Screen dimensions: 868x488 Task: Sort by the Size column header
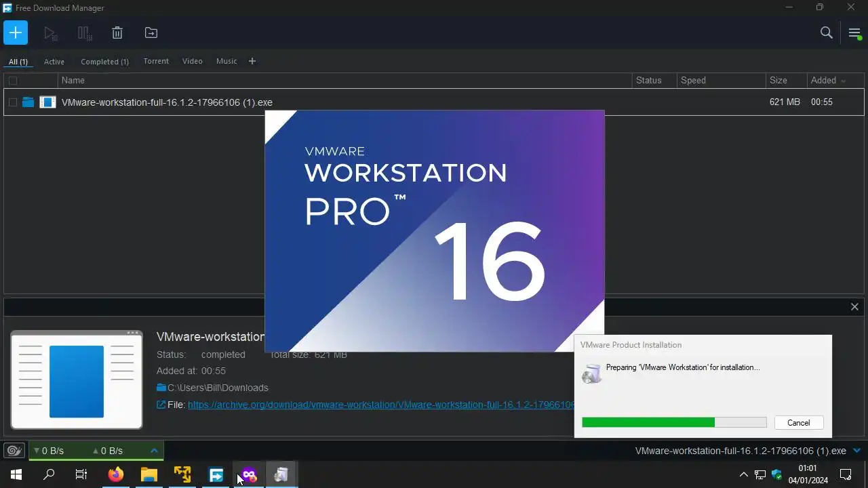(x=778, y=80)
